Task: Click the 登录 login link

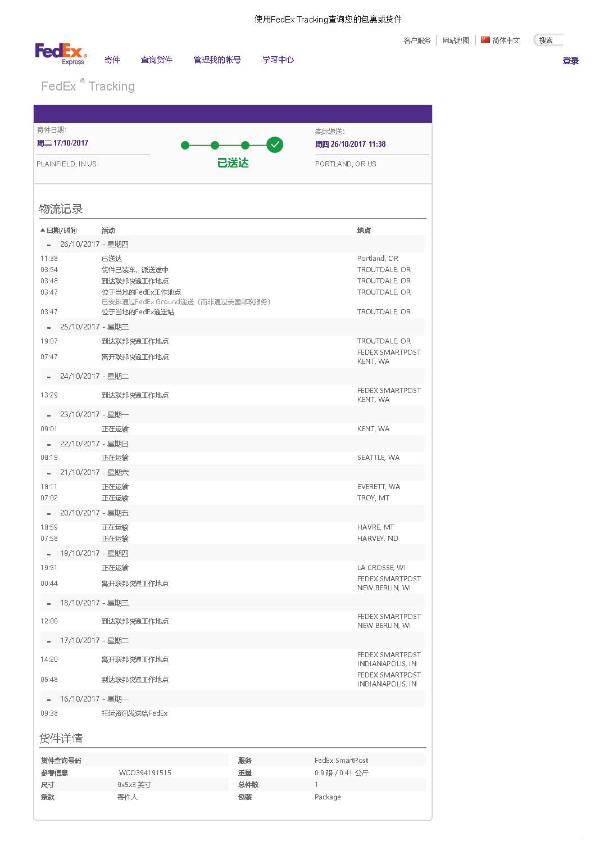Action: pos(571,61)
